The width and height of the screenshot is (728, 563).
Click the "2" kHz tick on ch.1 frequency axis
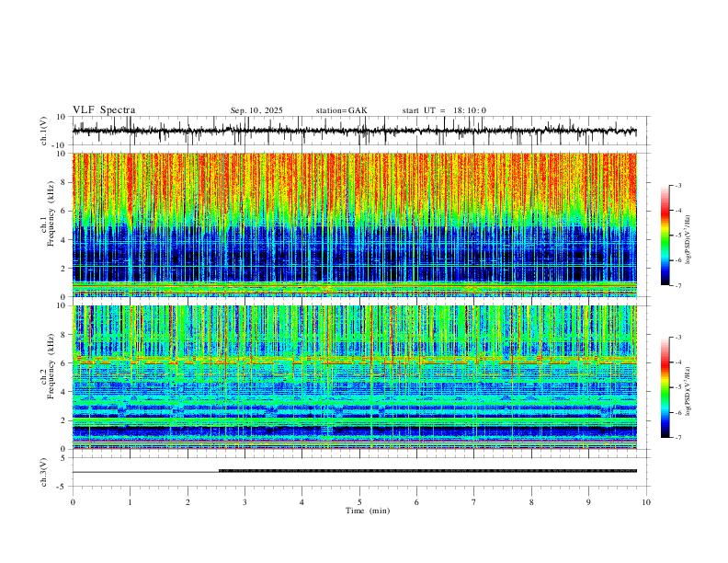[64, 268]
